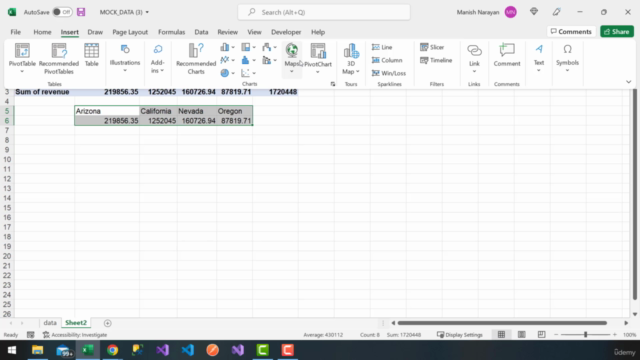Open the Charts dialog launcher
The width and height of the screenshot is (640, 360).
click(333, 84)
